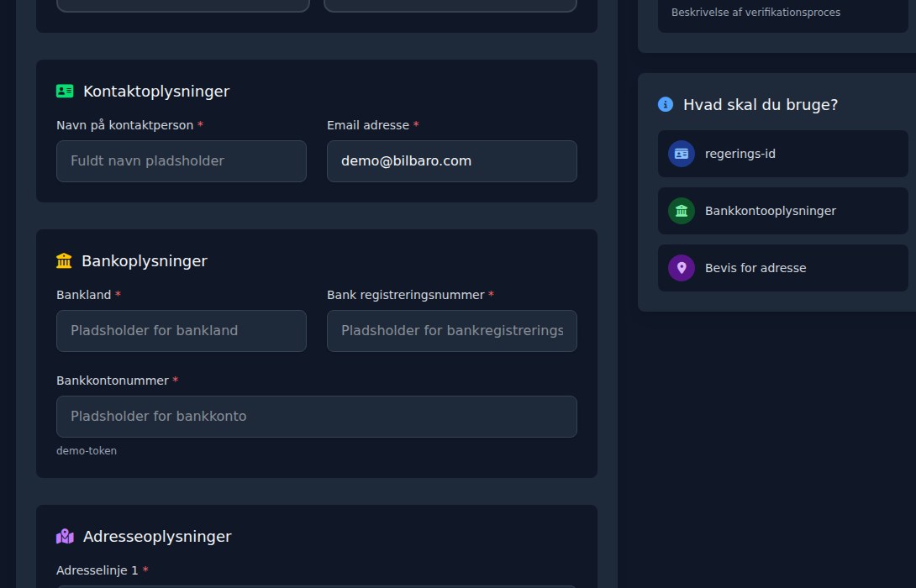Click the blue ID card icon for regerings-id

click(682, 154)
